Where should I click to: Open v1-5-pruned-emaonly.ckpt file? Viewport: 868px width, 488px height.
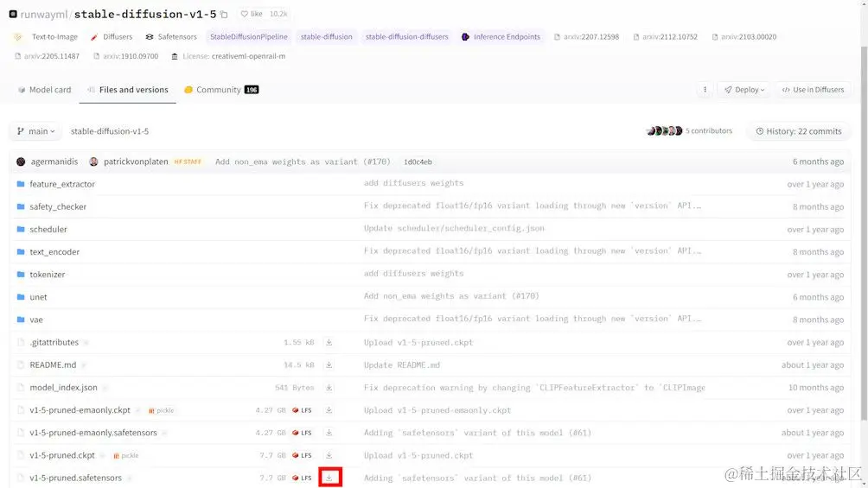point(80,410)
